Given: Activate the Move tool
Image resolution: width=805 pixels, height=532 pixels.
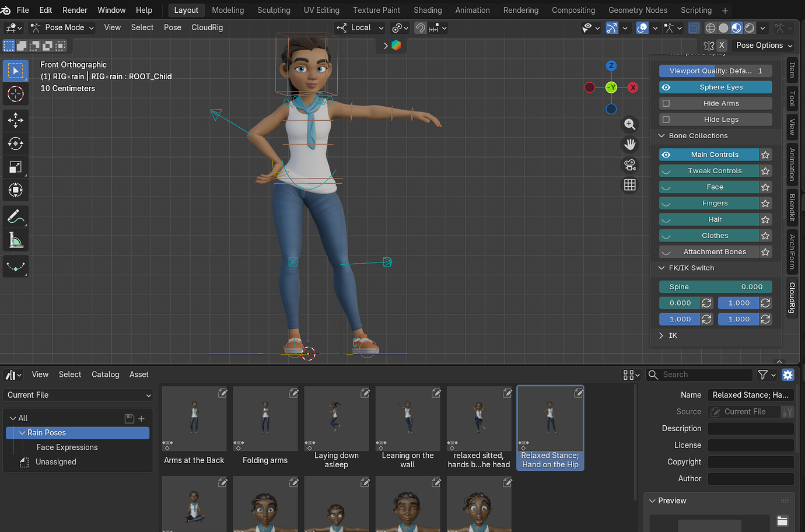Looking at the screenshot, I should click(16, 120).
